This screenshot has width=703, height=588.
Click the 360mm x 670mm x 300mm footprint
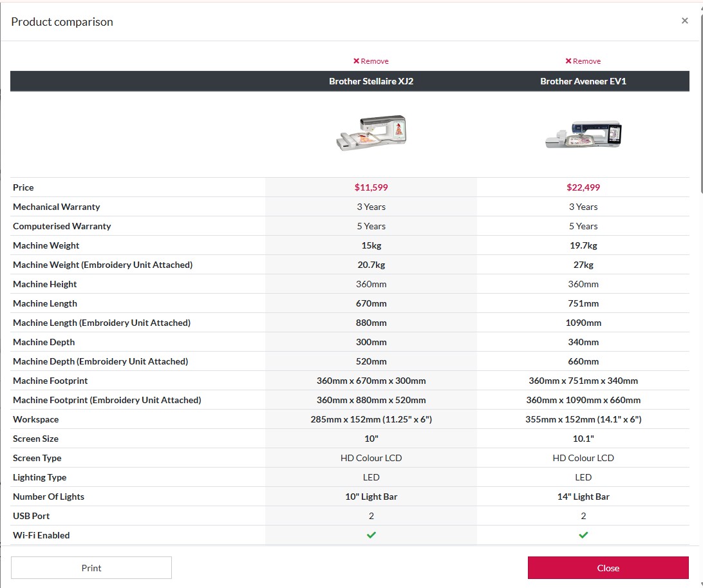(371, 381)
